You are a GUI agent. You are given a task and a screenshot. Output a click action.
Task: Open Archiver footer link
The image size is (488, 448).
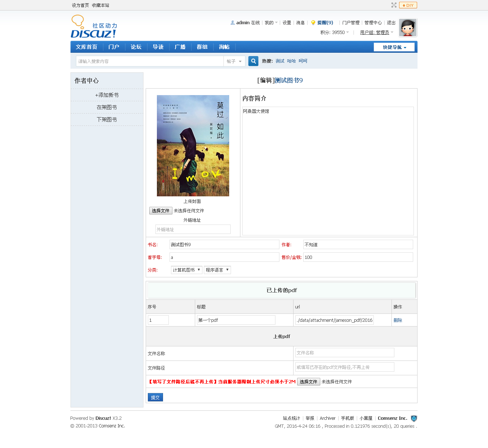tap(328, 418)
